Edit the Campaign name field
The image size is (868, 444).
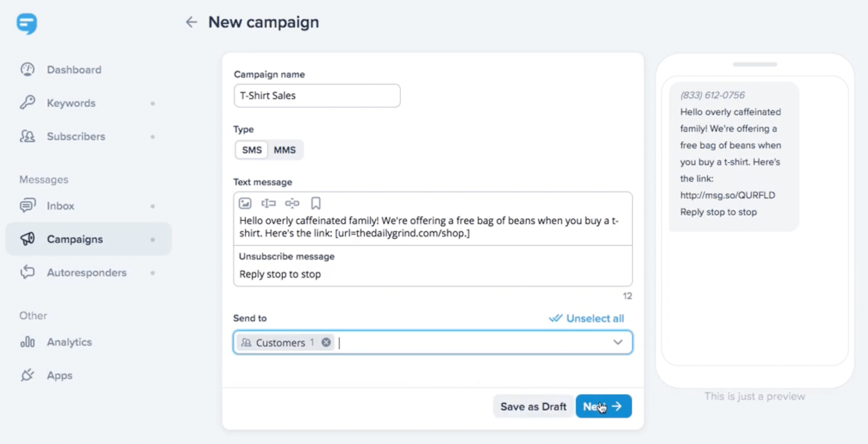click(x=316, y=95)
